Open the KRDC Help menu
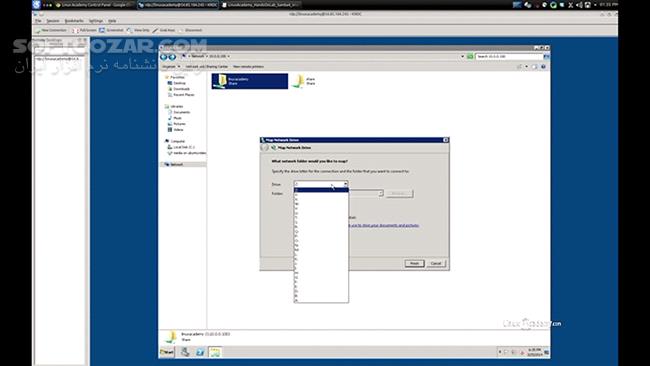The image size is (650, 366). tap(112, 21)
